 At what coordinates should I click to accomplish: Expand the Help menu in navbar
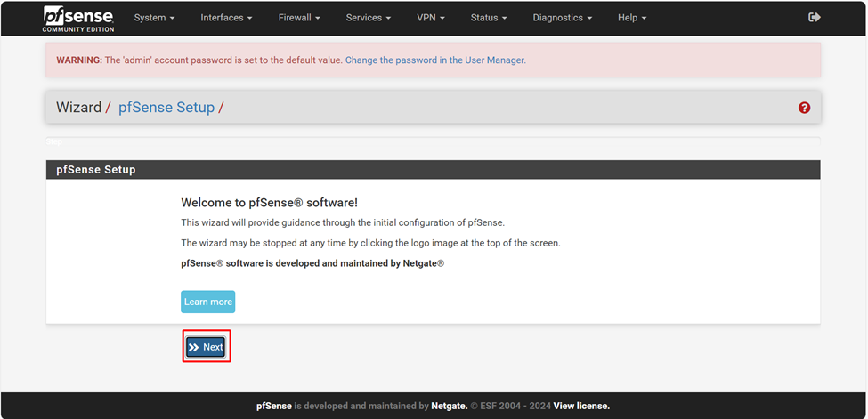coord(632,18)
